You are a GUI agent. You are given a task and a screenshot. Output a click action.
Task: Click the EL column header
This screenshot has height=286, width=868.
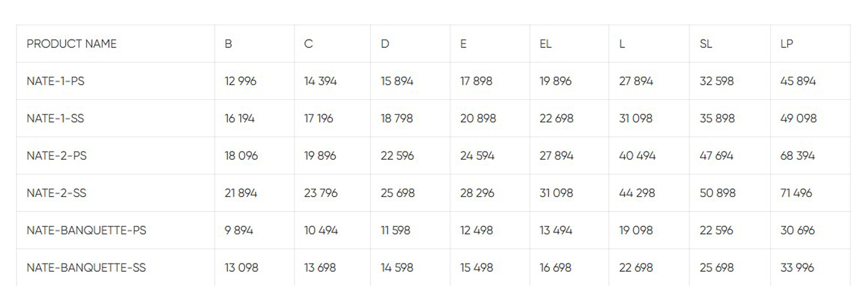click(x=545, y=44)
